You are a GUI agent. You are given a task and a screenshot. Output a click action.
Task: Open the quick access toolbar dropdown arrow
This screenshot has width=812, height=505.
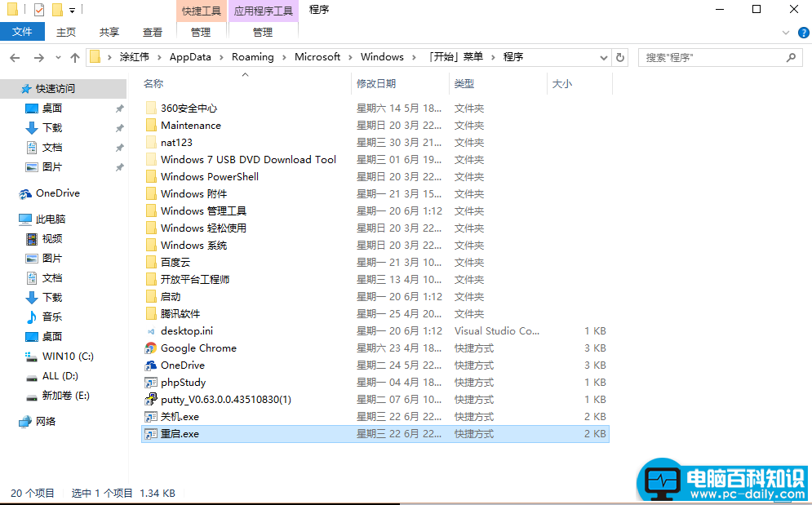tap(72, 10)
